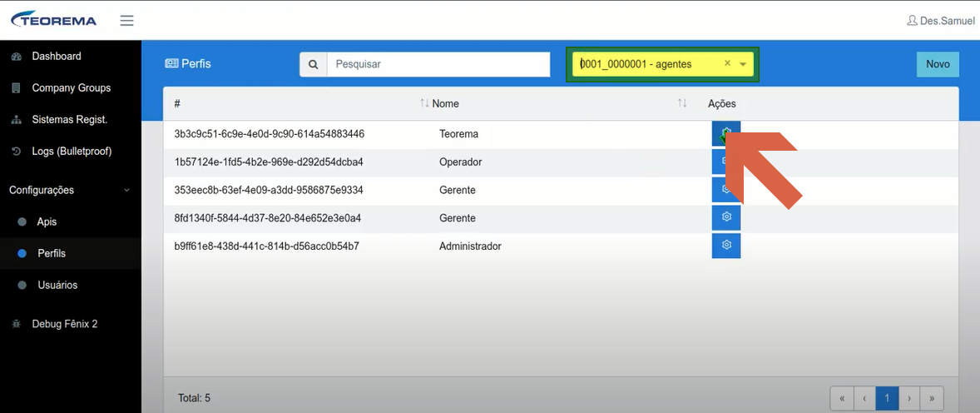The height and width of the screenshot is (413, 980).
Task: Open the 0001_0000001 - agentes dropdown arrow
Action: point(743,64)
